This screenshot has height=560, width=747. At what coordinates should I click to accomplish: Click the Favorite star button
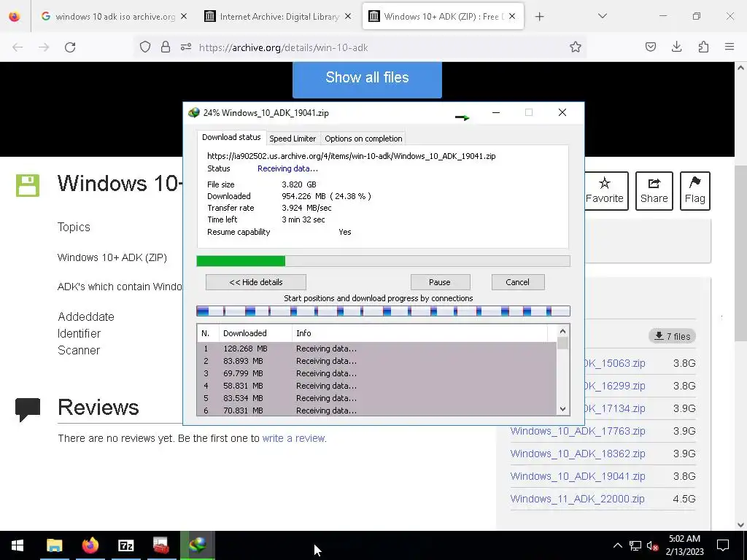pos(605,190)
